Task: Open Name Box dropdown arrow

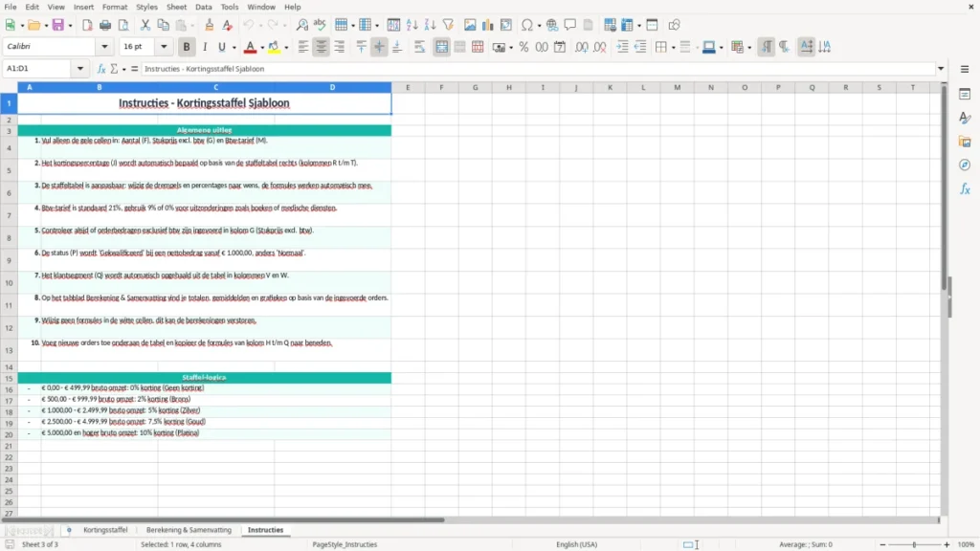Action: pos(80,69)
